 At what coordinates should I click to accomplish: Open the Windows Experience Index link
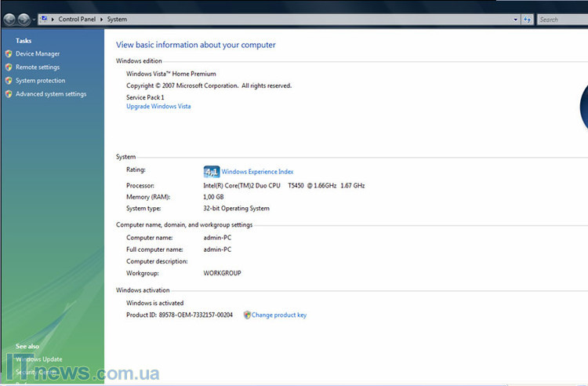(x=257, y=172)
